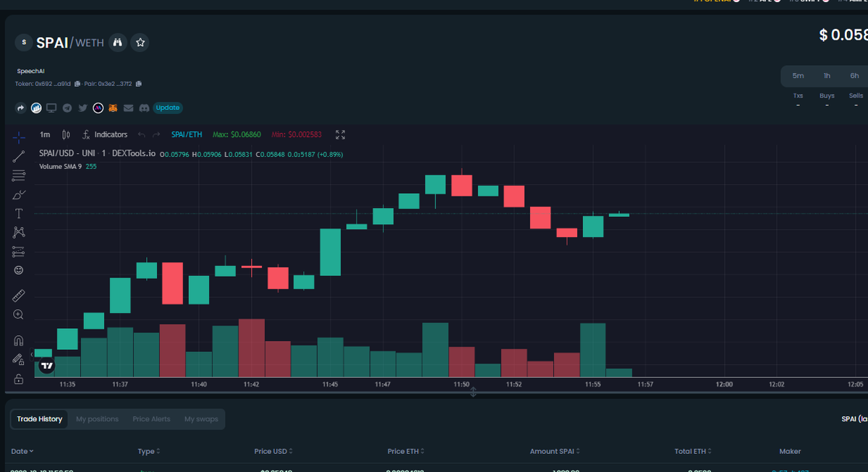The height and width of the screenshot is (472, 868).
Task: Copy the token address 0x692
Action: pos(77,84)
